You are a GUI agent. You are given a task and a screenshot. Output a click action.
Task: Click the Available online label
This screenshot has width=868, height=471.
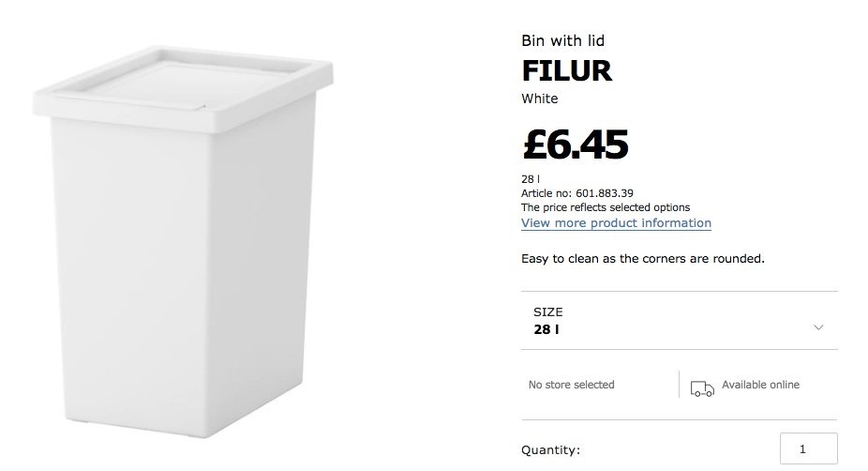760,385
